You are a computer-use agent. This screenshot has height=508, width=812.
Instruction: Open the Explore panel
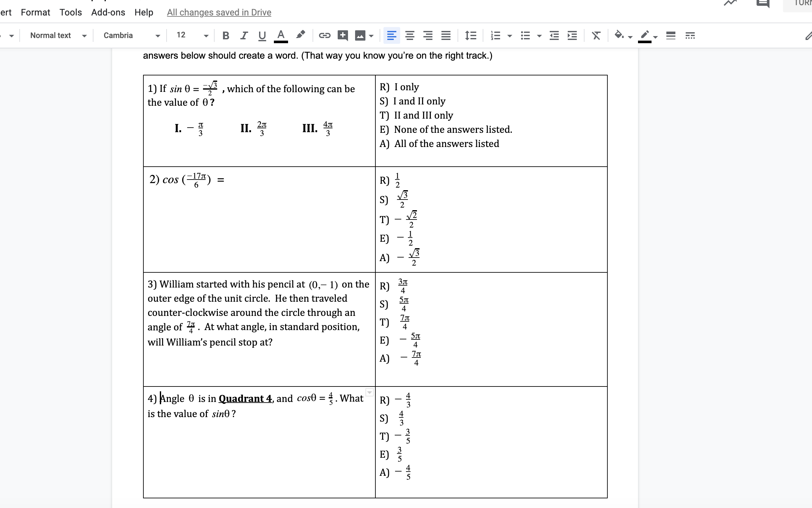pos(730,3)
